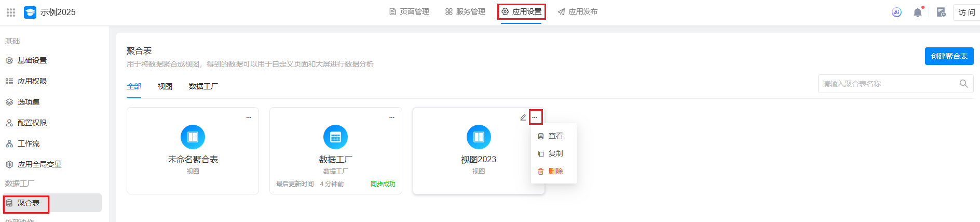Click the search magnifier icon
Image resolution: width=980 pixels, height=222 pixels.
click(963, 84)
